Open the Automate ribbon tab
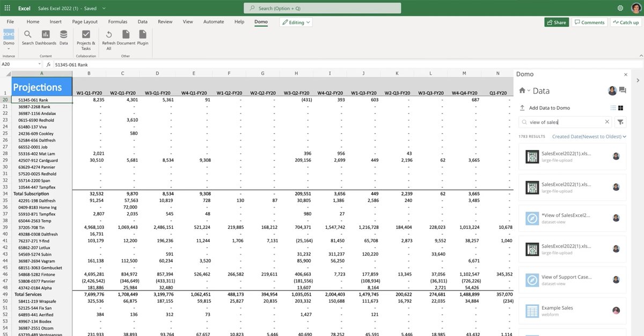This screenshot has height=336, width=644. (x=214, y=22)
